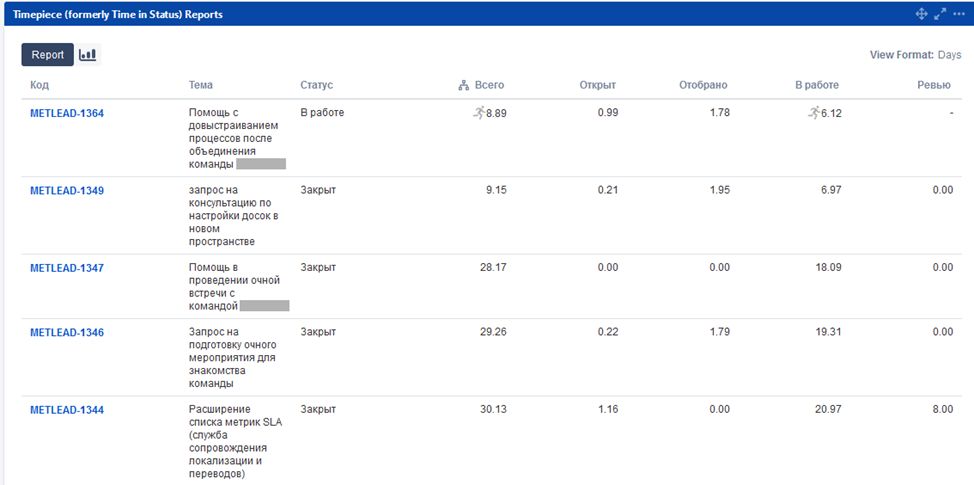Click the Тема column header
974x485 pixels.
tap(200, 86)
